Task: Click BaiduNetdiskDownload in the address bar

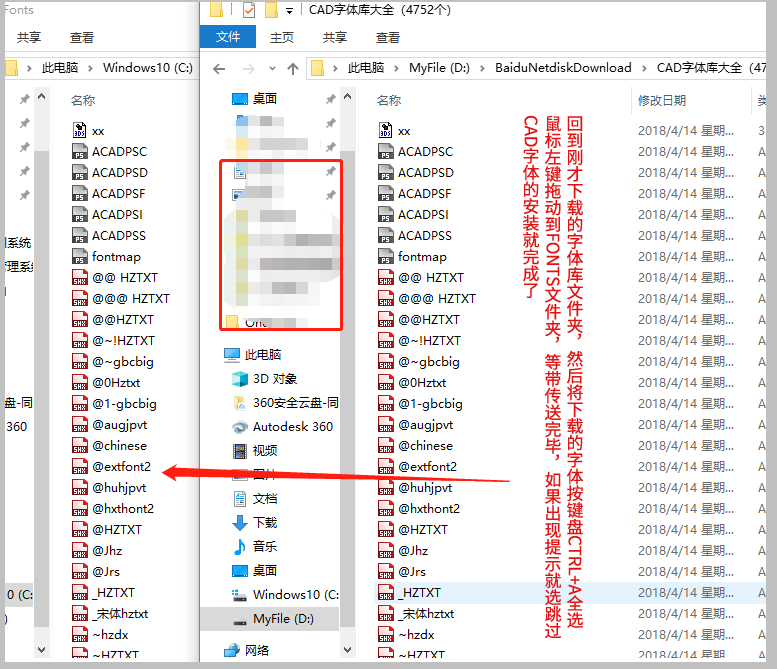Action: (x=563, y=68)
